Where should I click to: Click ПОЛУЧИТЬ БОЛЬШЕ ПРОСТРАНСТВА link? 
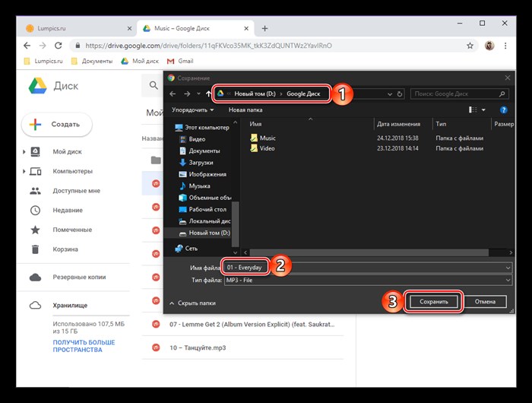click(x=84, y=346)
